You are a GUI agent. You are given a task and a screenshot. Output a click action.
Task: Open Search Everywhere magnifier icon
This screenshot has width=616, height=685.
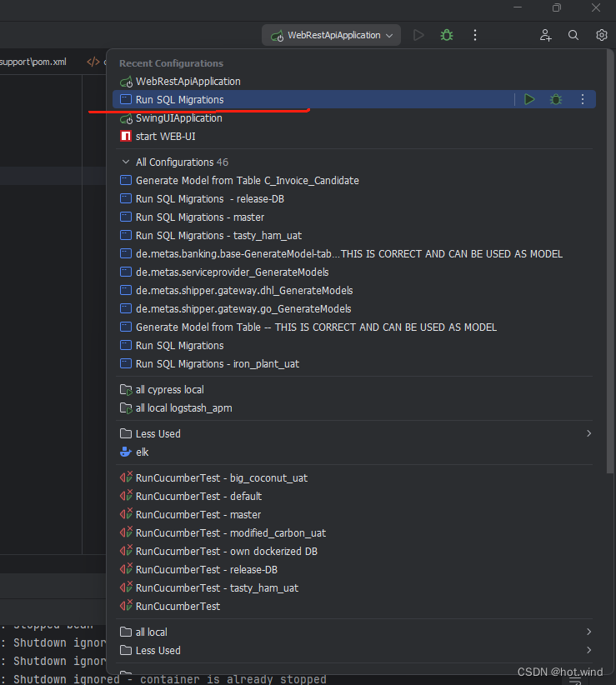click(x=573, y=35)
